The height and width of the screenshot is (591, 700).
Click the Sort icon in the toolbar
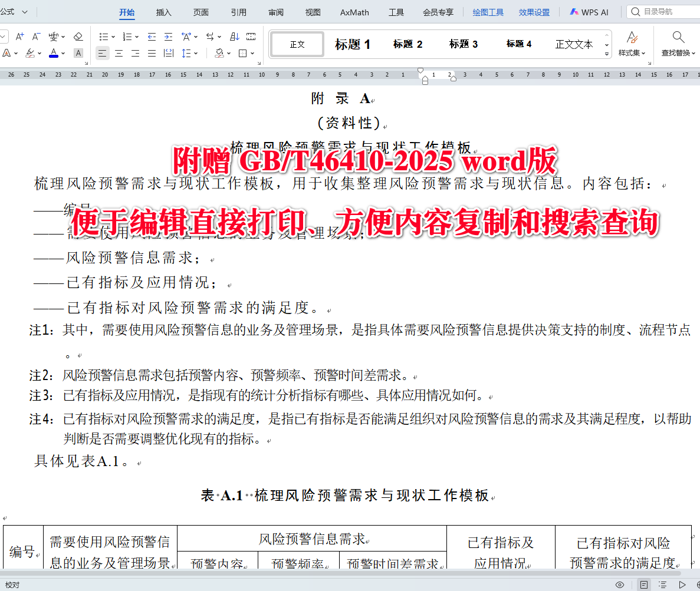point(235,37)
